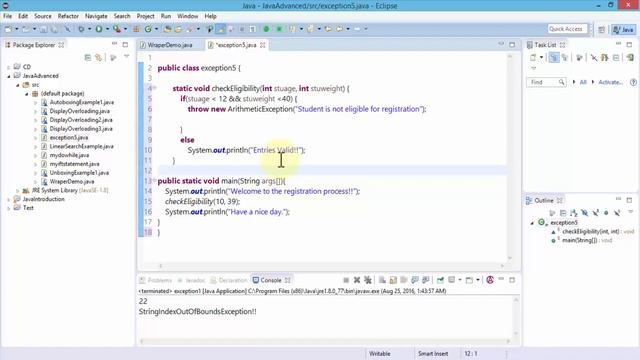This screenshot has width=640, height=360.
Task: Toggle Categorized view in Task List
Action: tap(554, 58)
